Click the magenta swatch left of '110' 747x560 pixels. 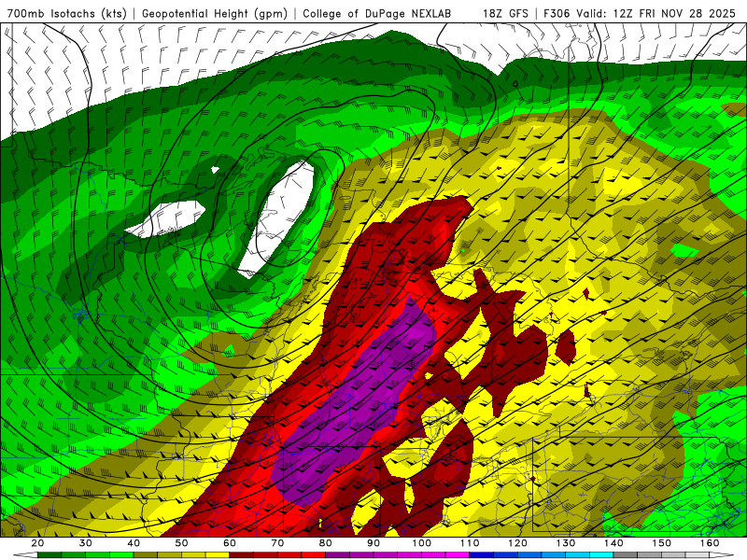pos(458,555)
